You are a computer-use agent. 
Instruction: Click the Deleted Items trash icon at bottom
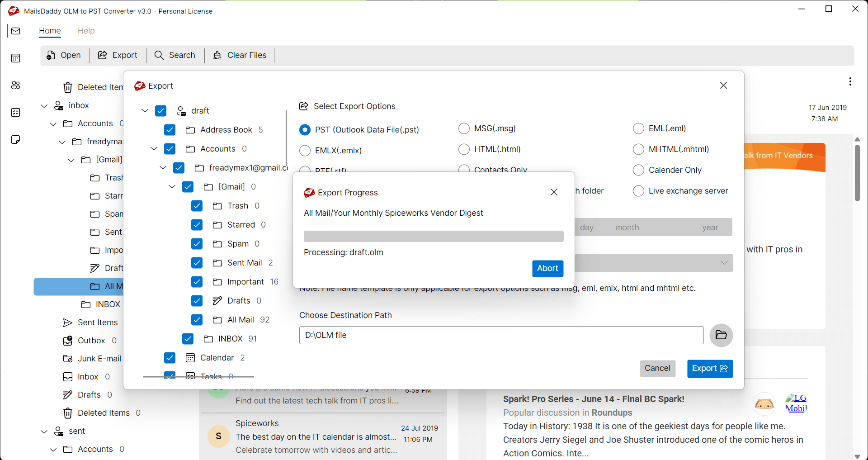(68, 413)
